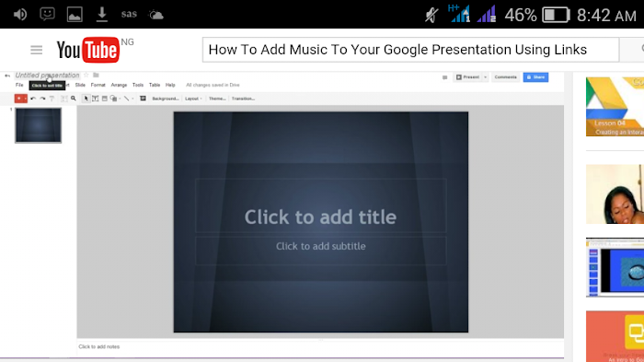
Task: Tap the message notification status icon
Action: pyautogui.click(x=47, y=15)
